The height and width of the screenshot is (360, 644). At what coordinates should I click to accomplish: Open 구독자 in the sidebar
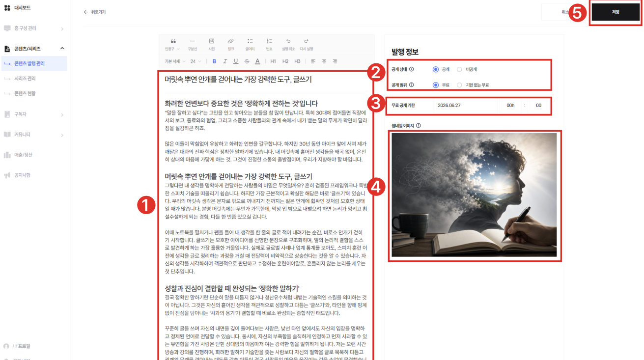(20, 114)
